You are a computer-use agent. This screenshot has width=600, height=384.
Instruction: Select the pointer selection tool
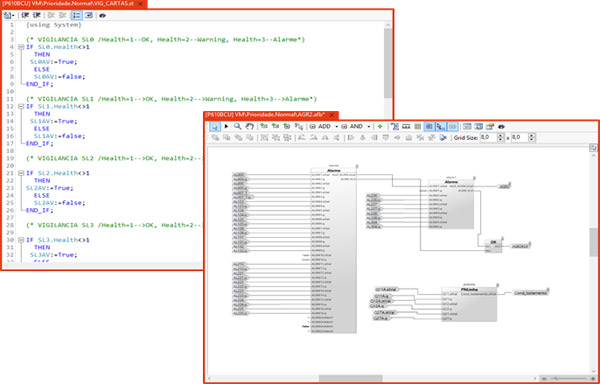[x=215, y=126]
